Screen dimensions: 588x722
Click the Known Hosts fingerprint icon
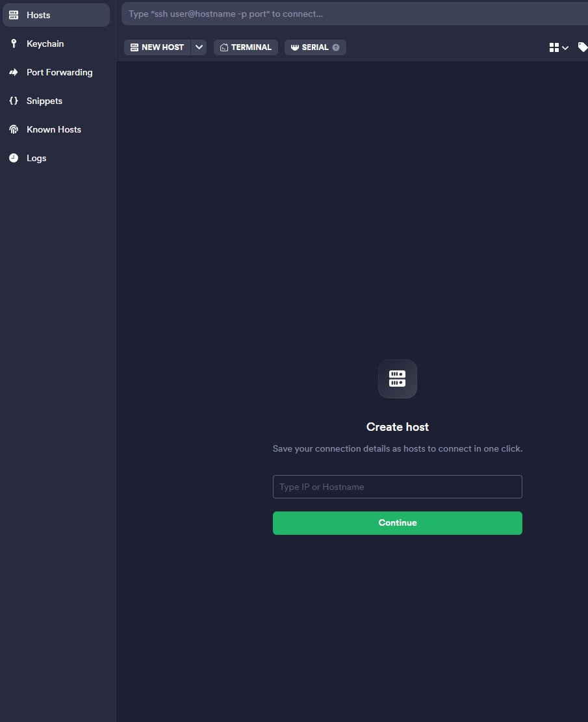click(x=14, y=129)
